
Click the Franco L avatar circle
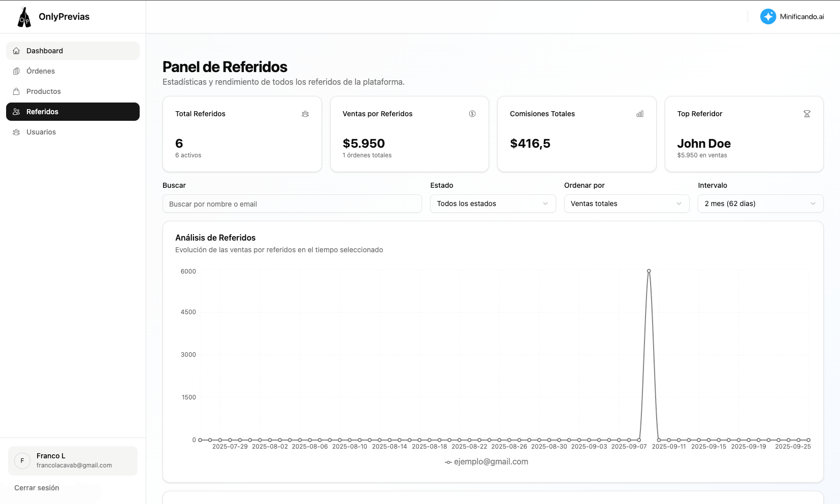coord(22,461)
